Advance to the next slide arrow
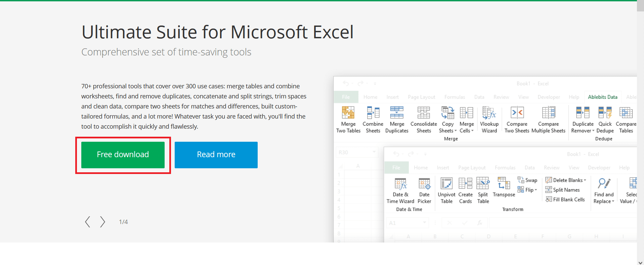Screen dimensions: 644x265 (x=102, y=222)
